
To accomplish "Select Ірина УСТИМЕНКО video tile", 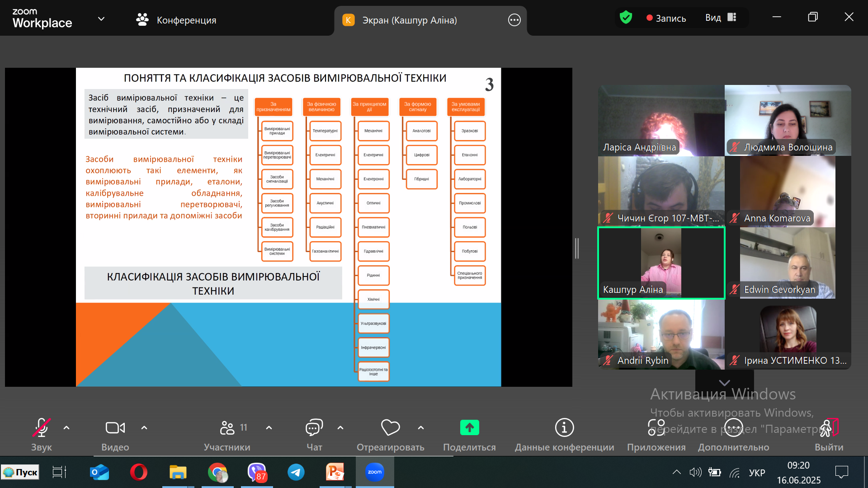I will (788, 334).
